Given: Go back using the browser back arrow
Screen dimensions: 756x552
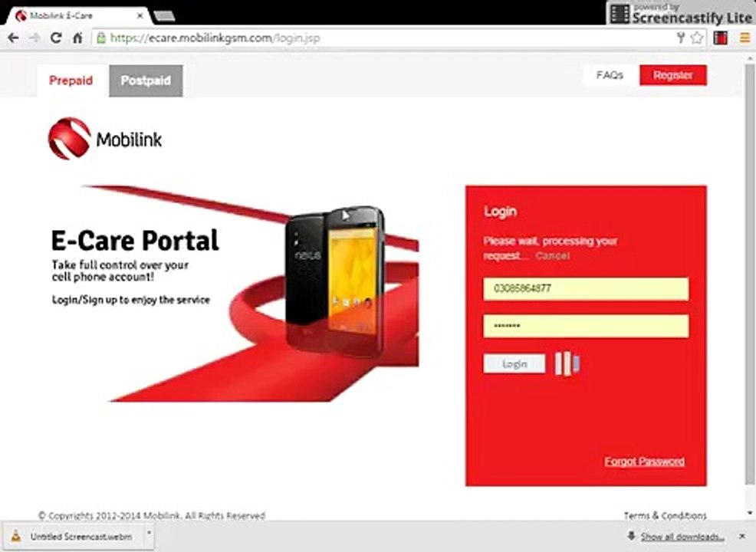Looking at the screenshot, I should point(13,38).
